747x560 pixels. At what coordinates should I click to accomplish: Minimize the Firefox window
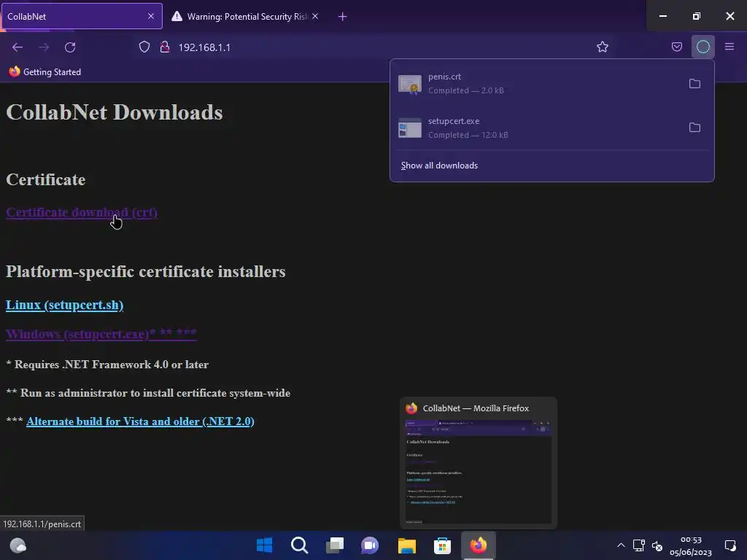(x=662, y=16)
